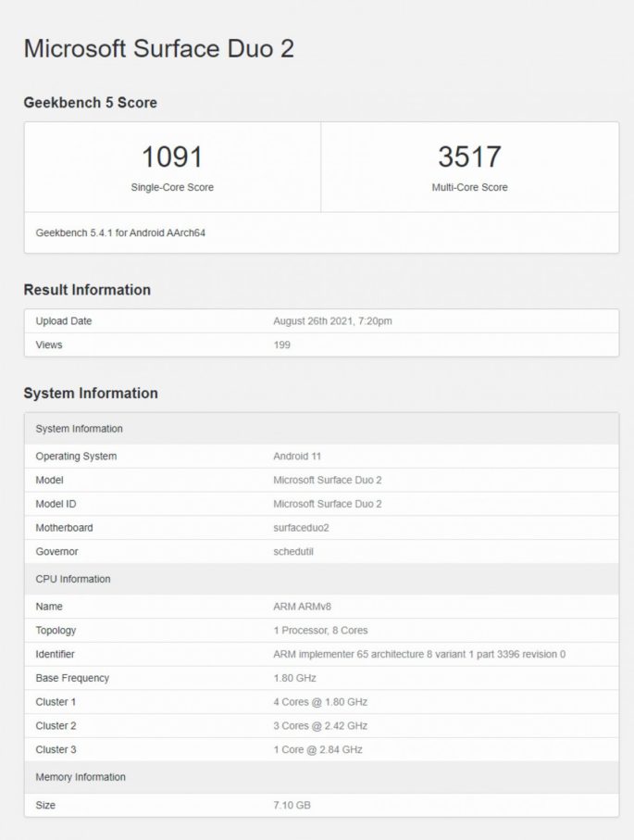This screenshot has height=840, width=634.
Task: Click the Memory Information section header
Action: click(81, 777)
